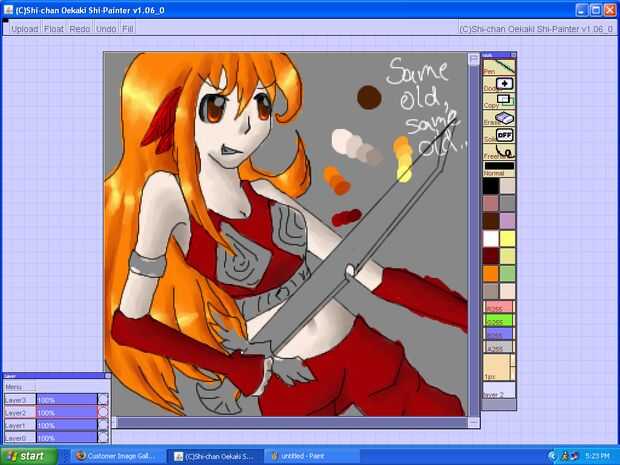Select Layer2 in the layer panel

click(20, 412)
